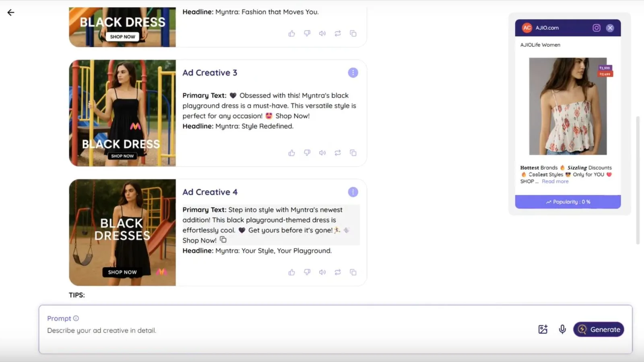Screen dimensions: 644x362
Task: Open Ad Creative 3 options menu
Action: [x=353, y=73]
